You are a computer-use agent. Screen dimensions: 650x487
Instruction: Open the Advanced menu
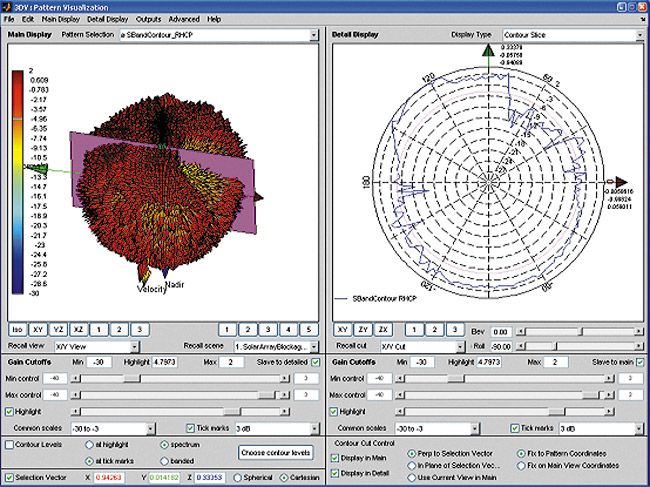[183, 19]
